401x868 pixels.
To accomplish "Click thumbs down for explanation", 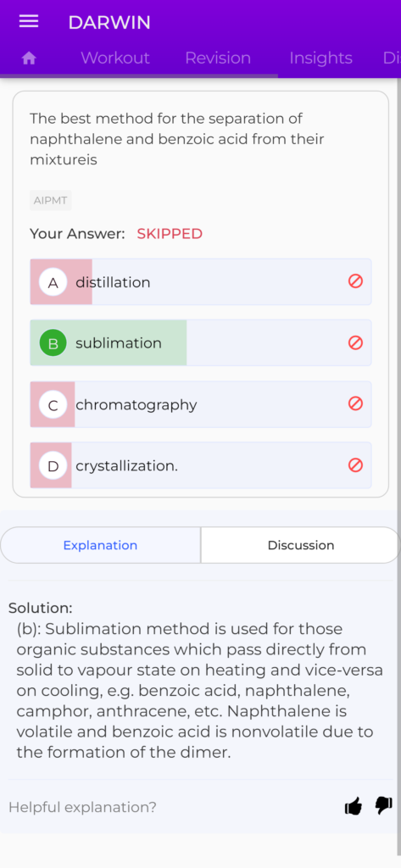I will point(383,806).
